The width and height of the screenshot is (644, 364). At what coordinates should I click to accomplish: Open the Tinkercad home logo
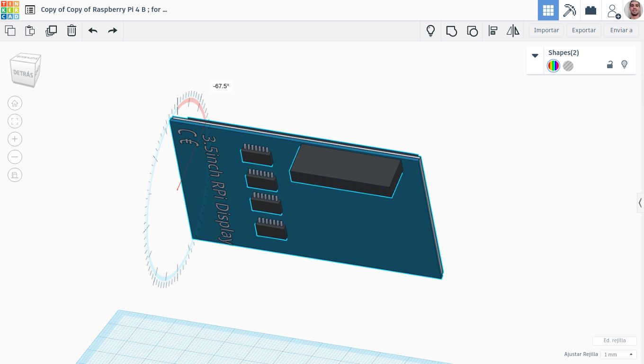click(10, 10)
